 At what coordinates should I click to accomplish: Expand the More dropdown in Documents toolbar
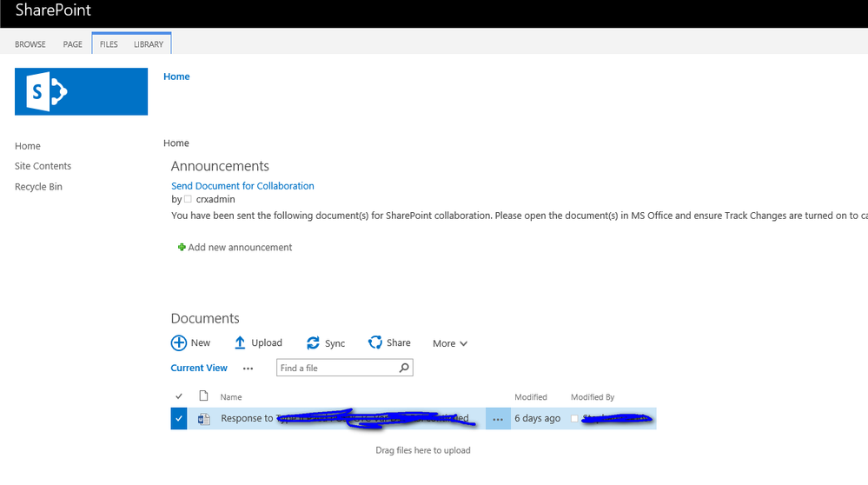[x=450, y=343]
